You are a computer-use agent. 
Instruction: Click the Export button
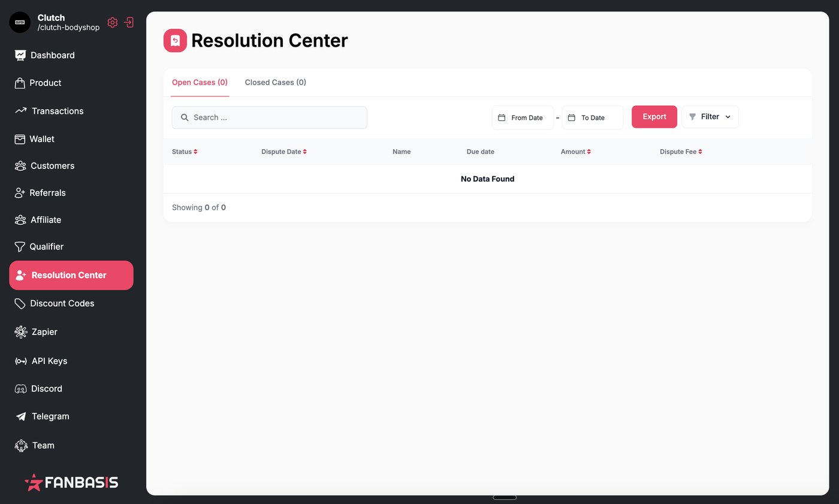click(654, 117)
